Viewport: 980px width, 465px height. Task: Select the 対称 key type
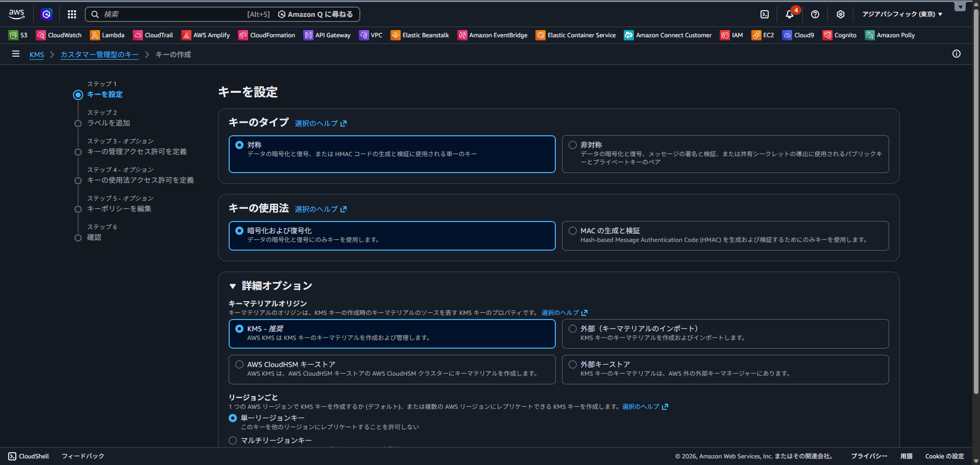pyautogui.click(x=392, y=154)
